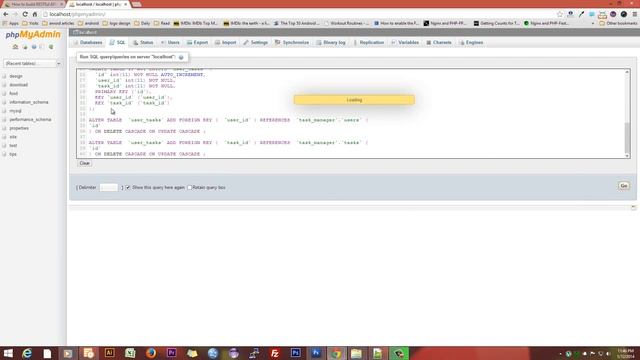Viewport: 640px width, 360px height.
Task: Click the browser address bar
Action: [x=300, y=14]
